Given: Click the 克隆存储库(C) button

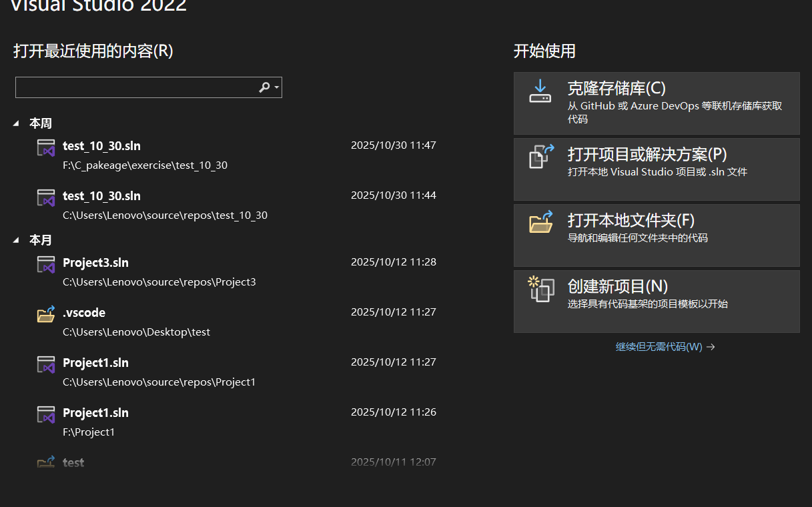Looking at the screenshot, I should coord(657,103).
